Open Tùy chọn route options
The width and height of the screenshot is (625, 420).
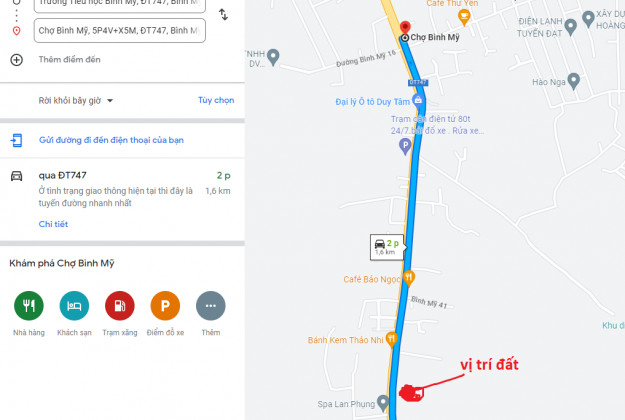(216, 100)
